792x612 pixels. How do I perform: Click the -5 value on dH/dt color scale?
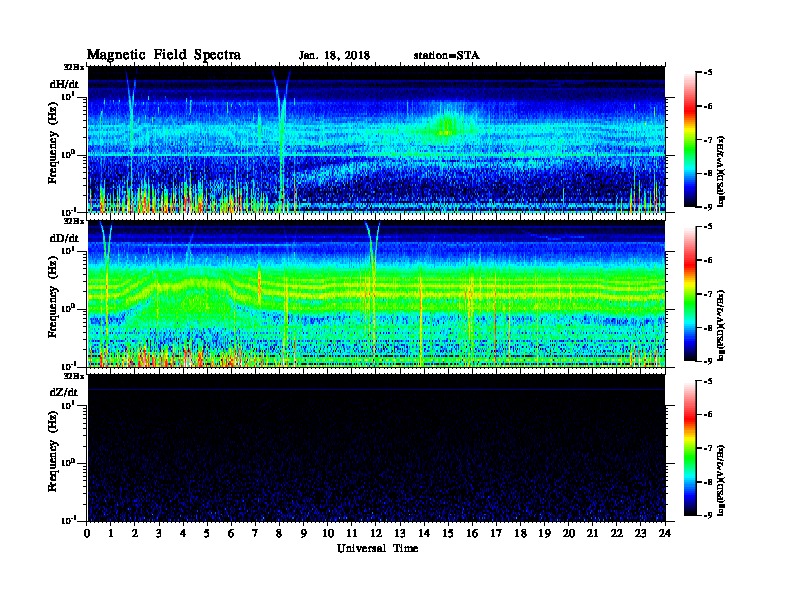(x=708, y=73)
